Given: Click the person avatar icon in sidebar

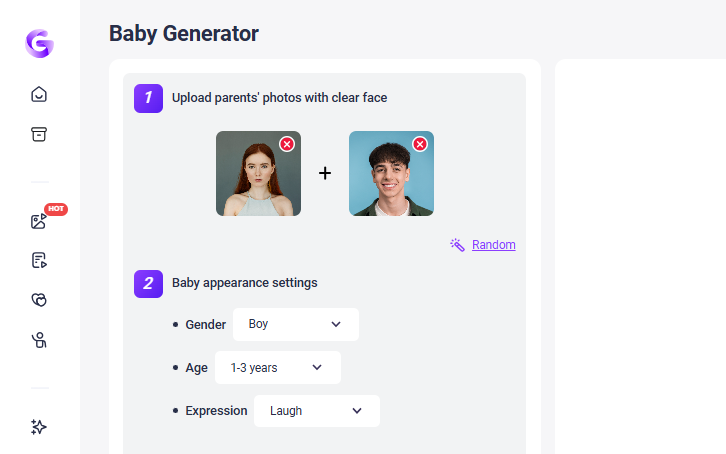Looking at the screenshot, I should pos(39,340).
